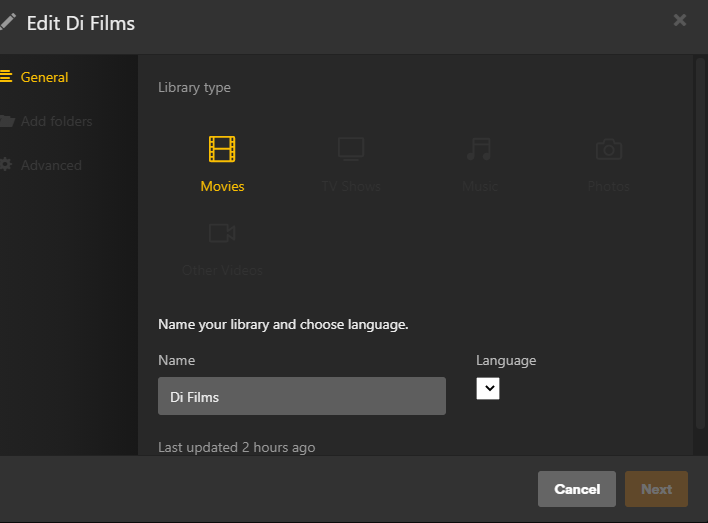Viewport: 708px width, 523px height.
Task: Click the dialog's vertical scrollbar
Action: (700, 243)
